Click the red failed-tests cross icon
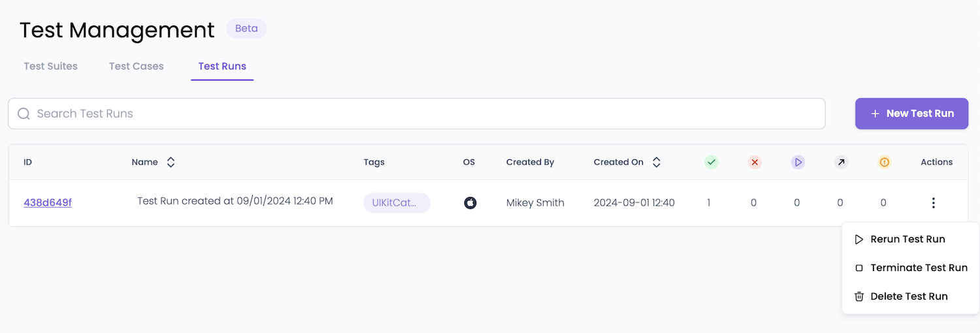The image size is (980, 333). tap(755, 162)
